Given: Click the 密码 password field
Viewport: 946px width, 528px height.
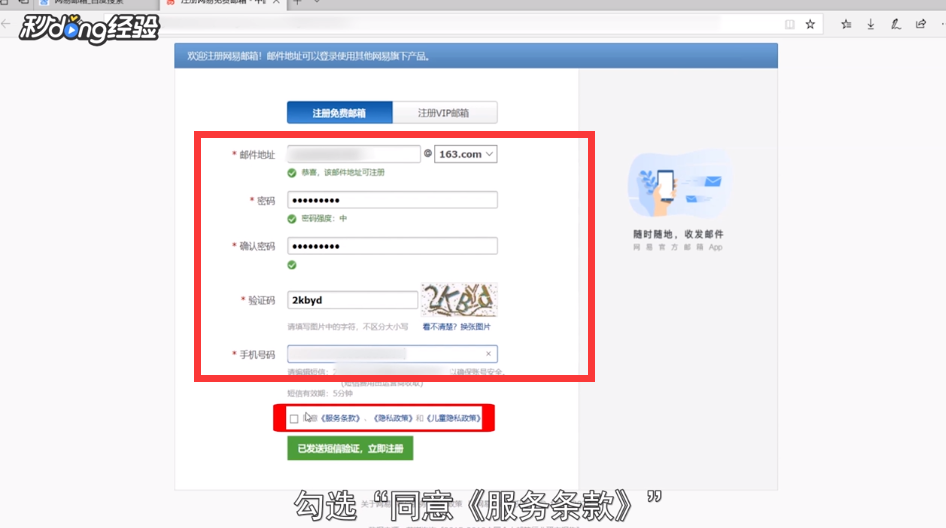Looking at the screenshot, I should click(x=392, y=200).
